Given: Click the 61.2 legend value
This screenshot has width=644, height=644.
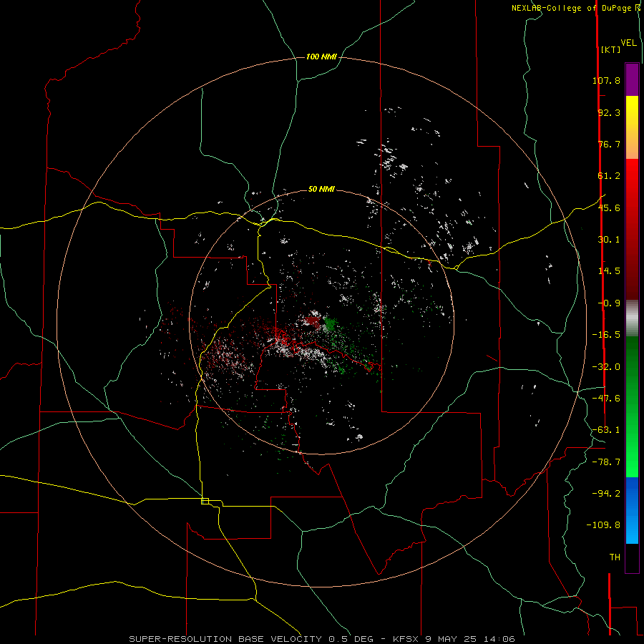Looking at the screenshot, I should [x=609, y=176].
